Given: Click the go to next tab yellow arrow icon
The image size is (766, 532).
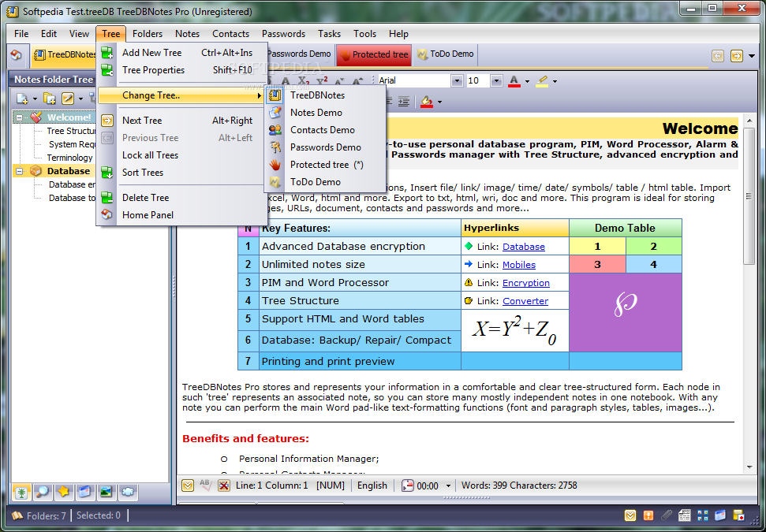Looking at the screenshot, I should (736, 56).
